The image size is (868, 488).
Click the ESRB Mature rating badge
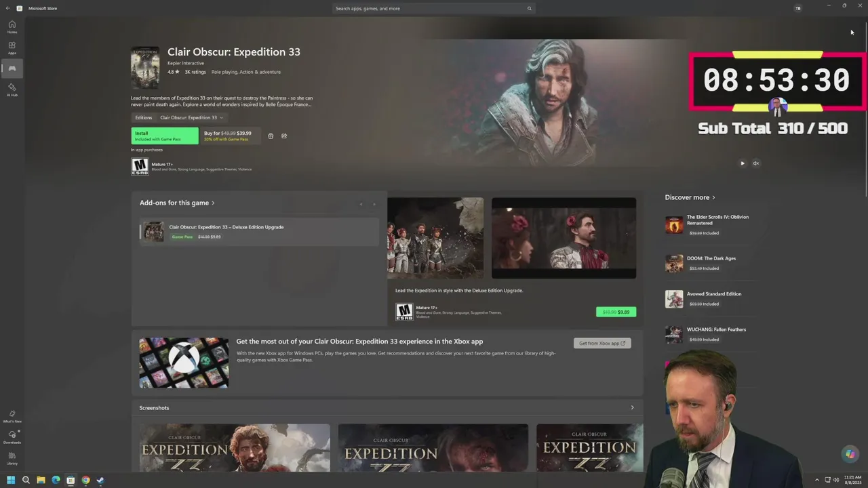[140, 166]
